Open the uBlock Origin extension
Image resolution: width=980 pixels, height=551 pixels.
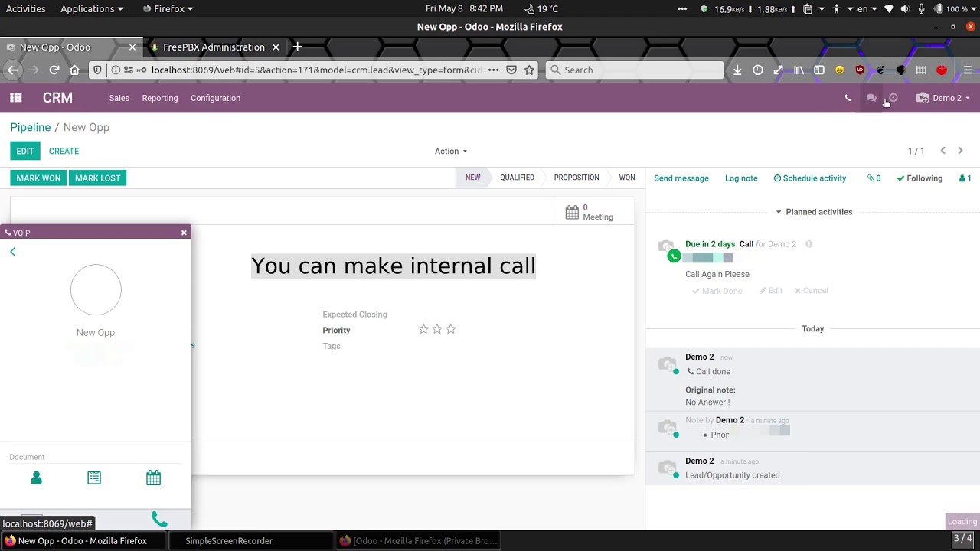[860, 70]
